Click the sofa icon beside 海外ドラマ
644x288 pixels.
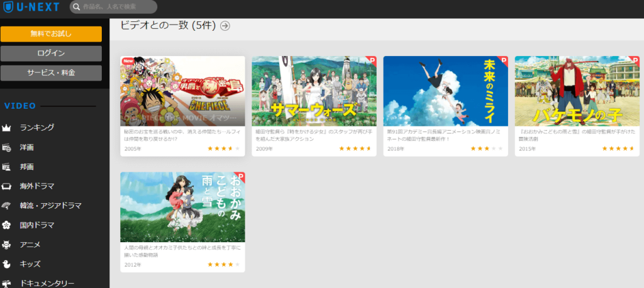(6, 186)
